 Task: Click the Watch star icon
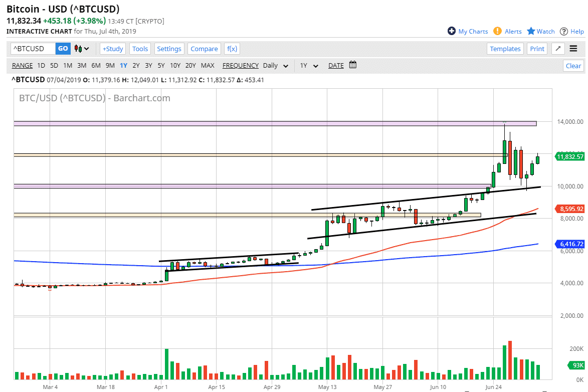click(531, 31)
